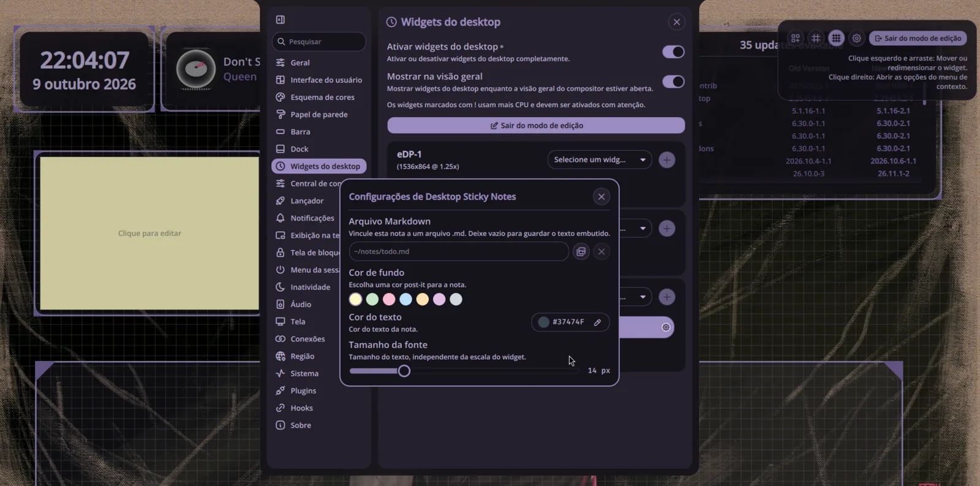Open the Geral settings section

[318, 63]
